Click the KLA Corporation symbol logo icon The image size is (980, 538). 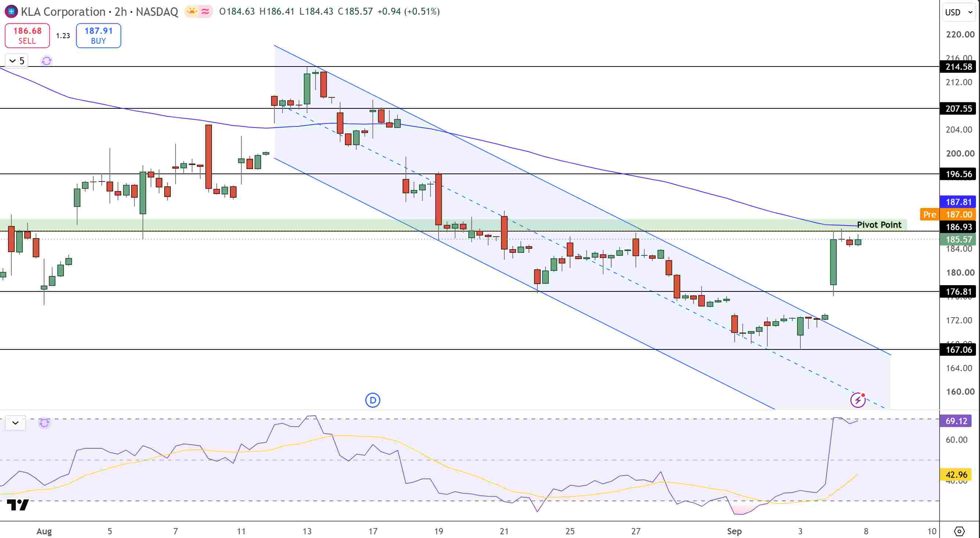[11, 11]
